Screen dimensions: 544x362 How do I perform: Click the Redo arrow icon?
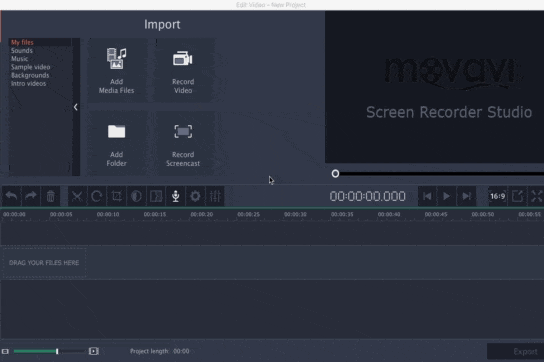(x=31, y=196)
